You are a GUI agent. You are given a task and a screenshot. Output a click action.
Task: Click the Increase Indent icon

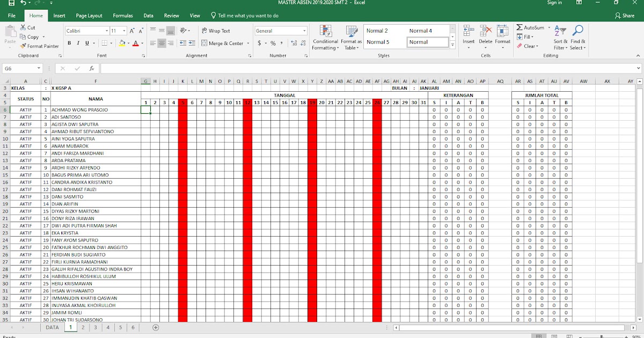192,43
